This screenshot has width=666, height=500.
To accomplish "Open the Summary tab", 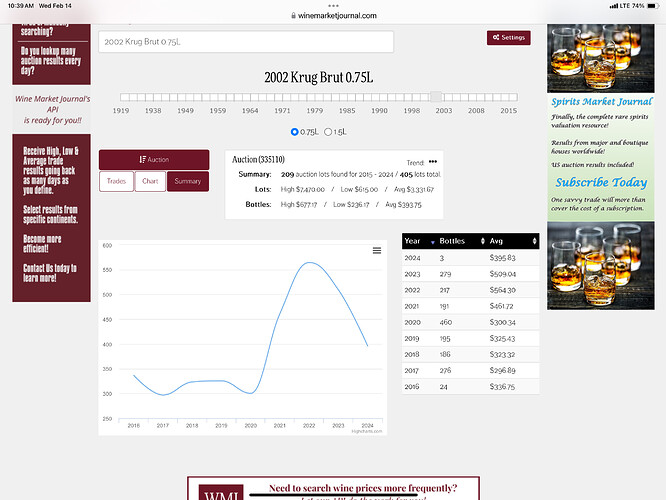I will [x=188, y=181].
